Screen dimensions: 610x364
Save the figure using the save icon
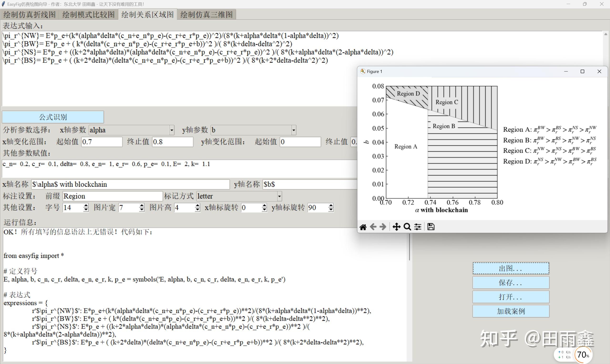431,227
